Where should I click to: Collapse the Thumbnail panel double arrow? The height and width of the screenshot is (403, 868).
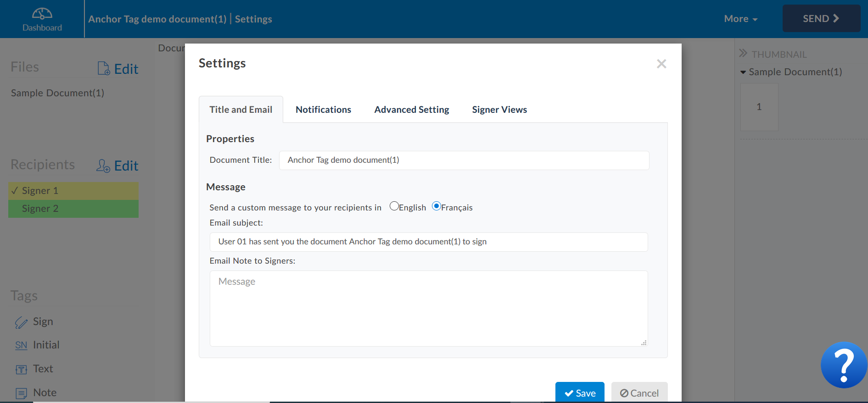(x=743, y=53)
